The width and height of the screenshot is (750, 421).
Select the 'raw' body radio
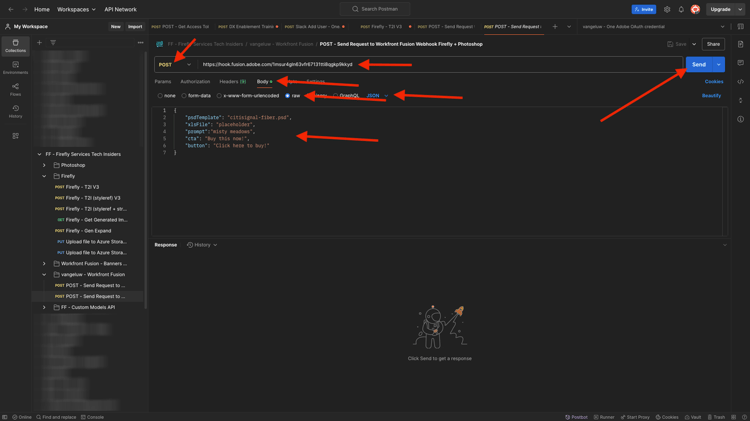click(287, 96)
